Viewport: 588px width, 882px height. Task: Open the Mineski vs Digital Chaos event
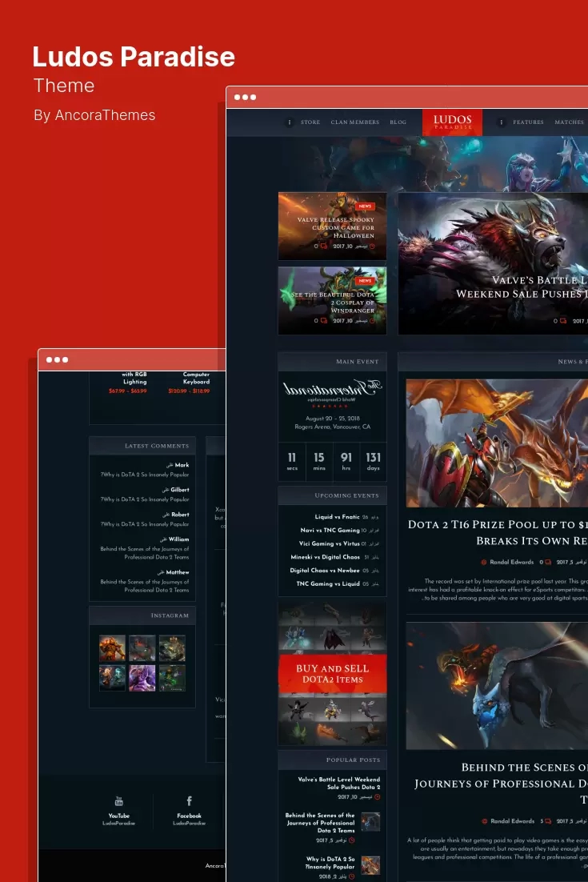[325, 557]
